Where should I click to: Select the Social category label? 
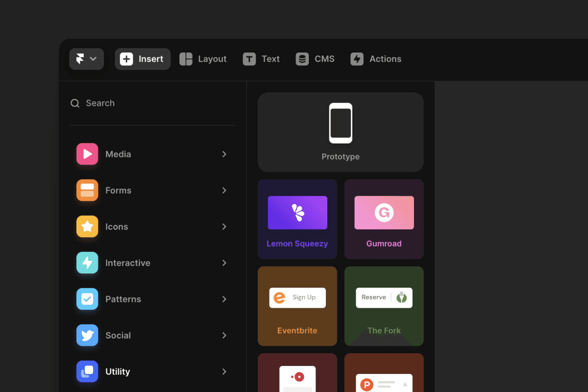118,335
